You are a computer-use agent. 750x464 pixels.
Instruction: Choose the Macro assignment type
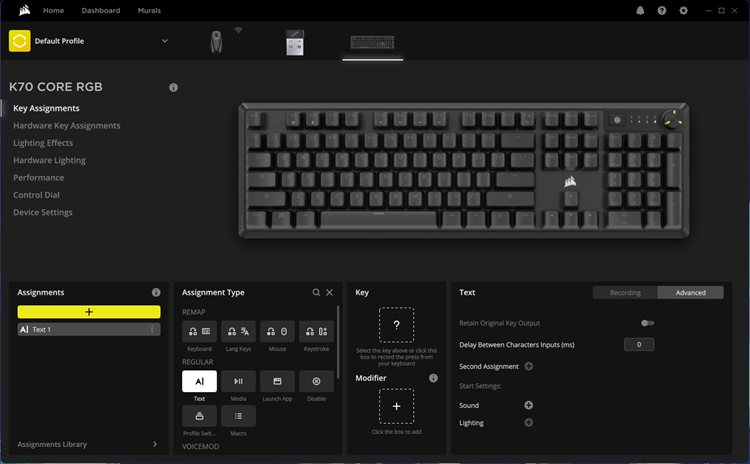238,416
